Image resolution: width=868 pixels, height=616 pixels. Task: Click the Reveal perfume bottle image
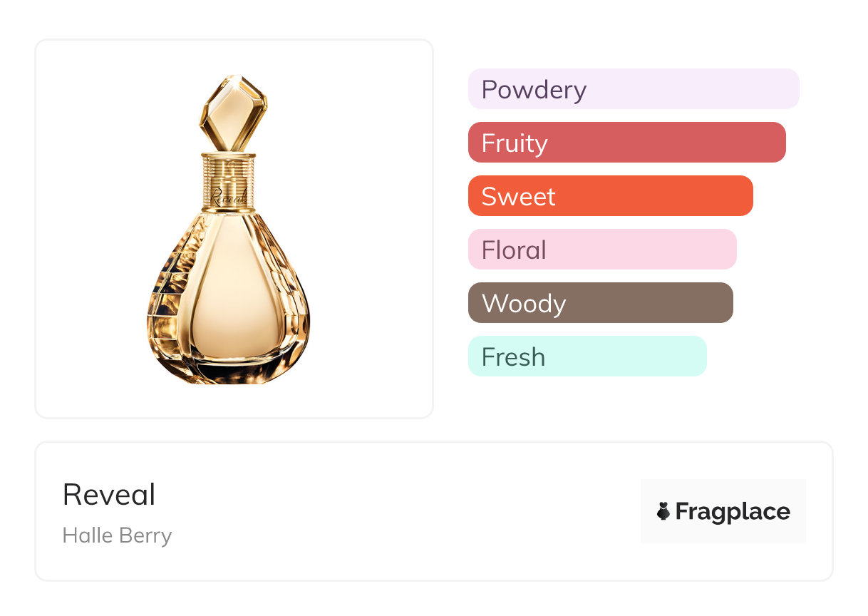(229, 229)
